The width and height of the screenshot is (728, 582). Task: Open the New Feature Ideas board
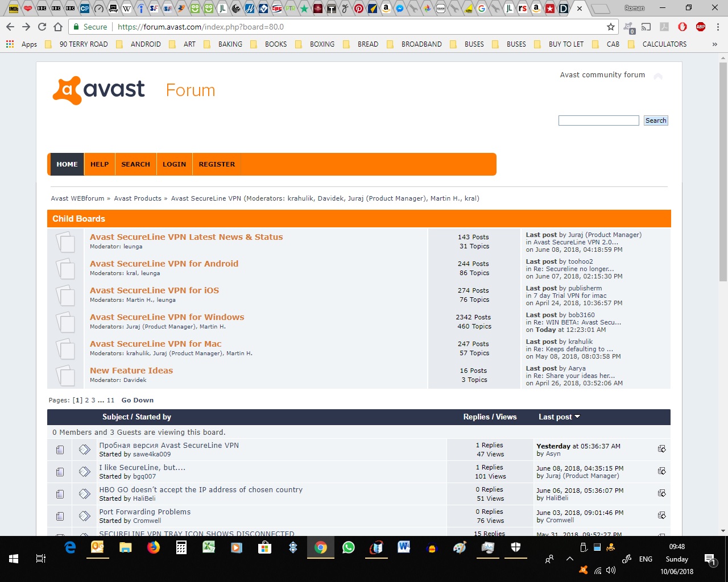pyautogui.click(x=131, y=371)
